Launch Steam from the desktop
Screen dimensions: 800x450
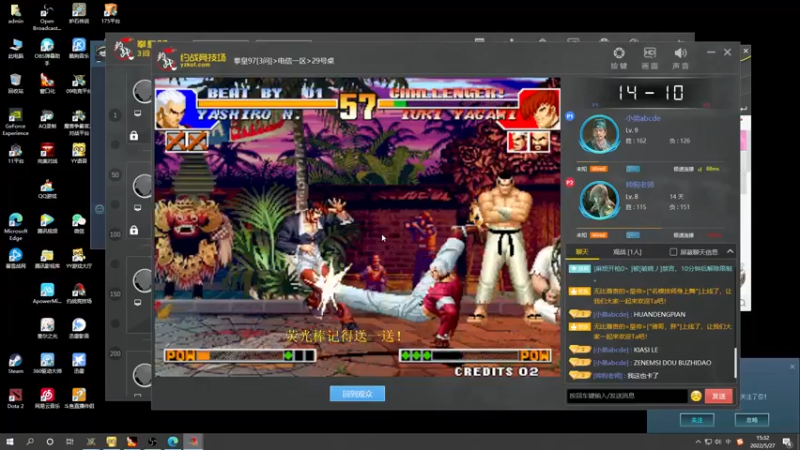15,363
